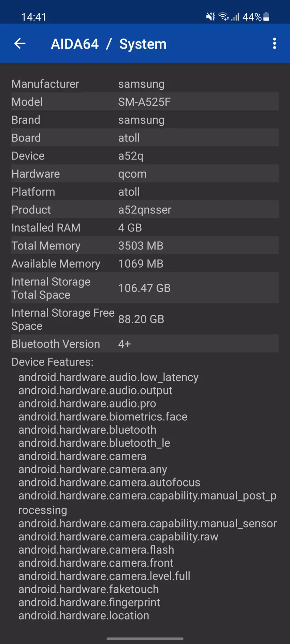The image size is (290, 644).
Task: Tap the Bluetooth Version 4+ row
Action: 145,344
